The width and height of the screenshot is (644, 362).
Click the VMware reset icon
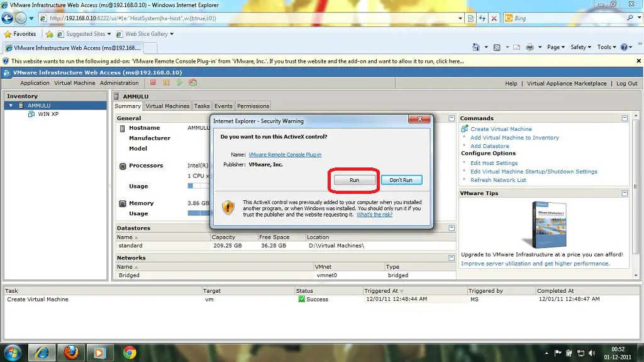pyautogui.click(x=192, y=82)
